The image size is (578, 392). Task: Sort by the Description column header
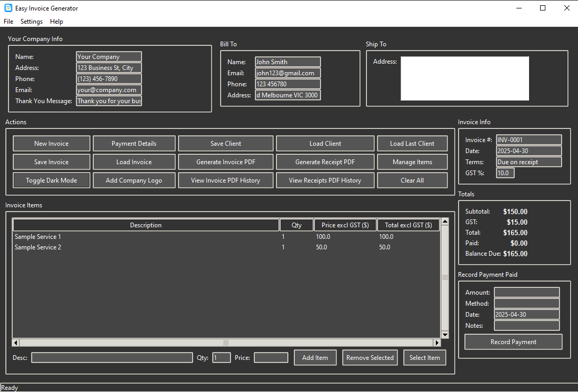146,225
